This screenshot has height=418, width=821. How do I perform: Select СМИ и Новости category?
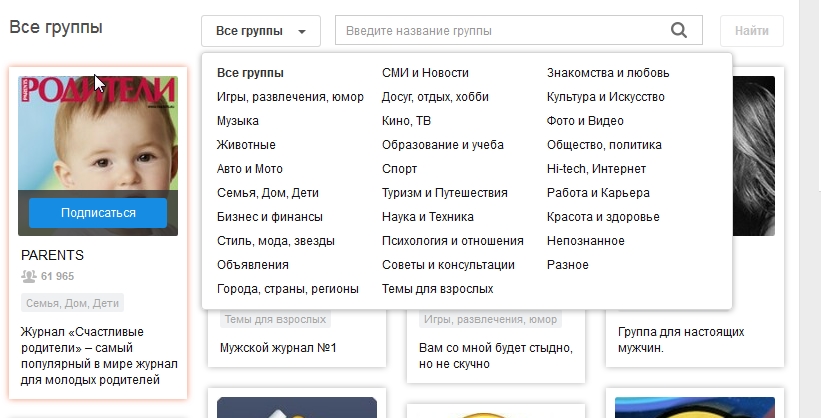pyautogui.click(x=425, y=73)
